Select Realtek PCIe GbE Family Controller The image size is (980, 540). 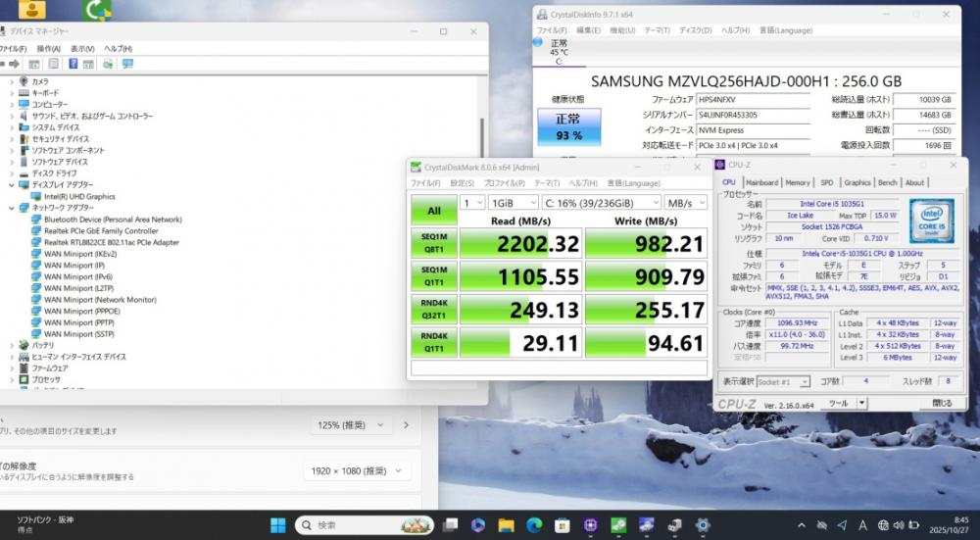(x=101, y=230)
